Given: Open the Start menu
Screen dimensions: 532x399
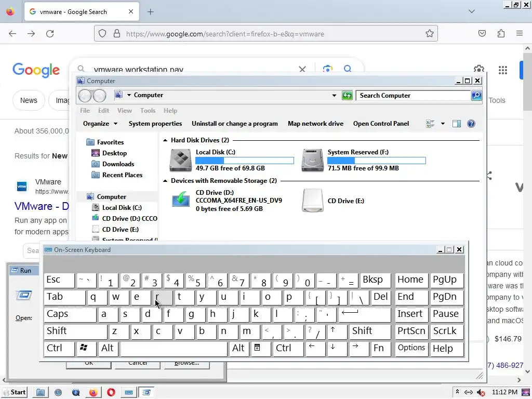Looking at the screenshot, I should (x=15, y=393).
